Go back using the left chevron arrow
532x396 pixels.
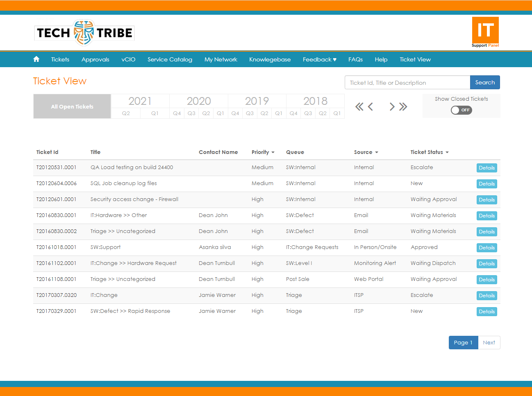point(371,106)
